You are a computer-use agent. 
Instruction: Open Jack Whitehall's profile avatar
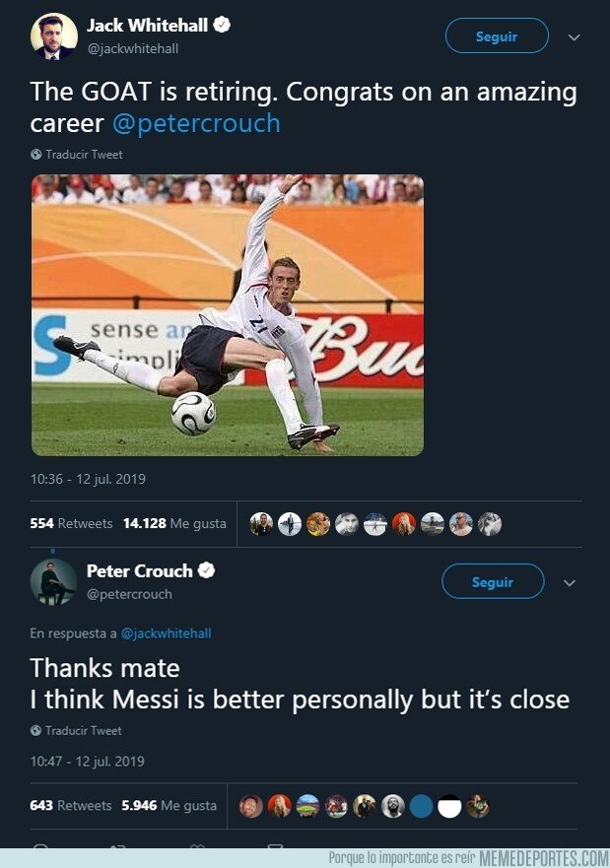pos(53,36)
